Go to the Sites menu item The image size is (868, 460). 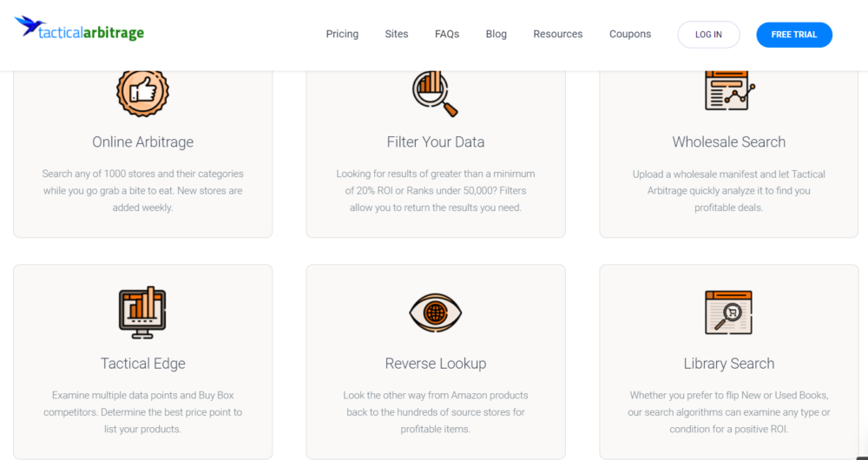click(397, 35)
